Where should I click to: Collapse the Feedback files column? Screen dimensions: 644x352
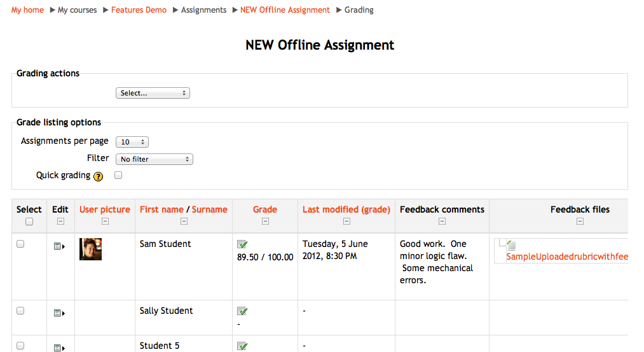(580, 222)
